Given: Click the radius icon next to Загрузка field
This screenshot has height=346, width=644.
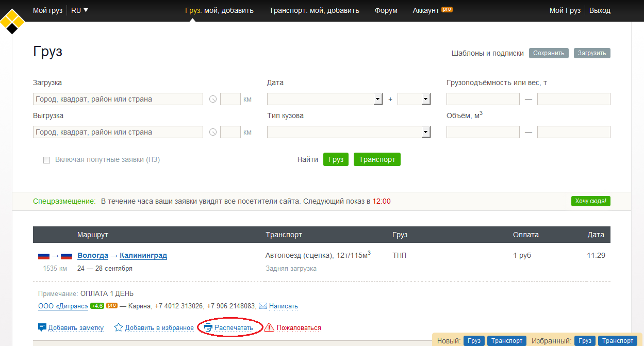Looking at the screenshot, I should (x=212, y=100).
